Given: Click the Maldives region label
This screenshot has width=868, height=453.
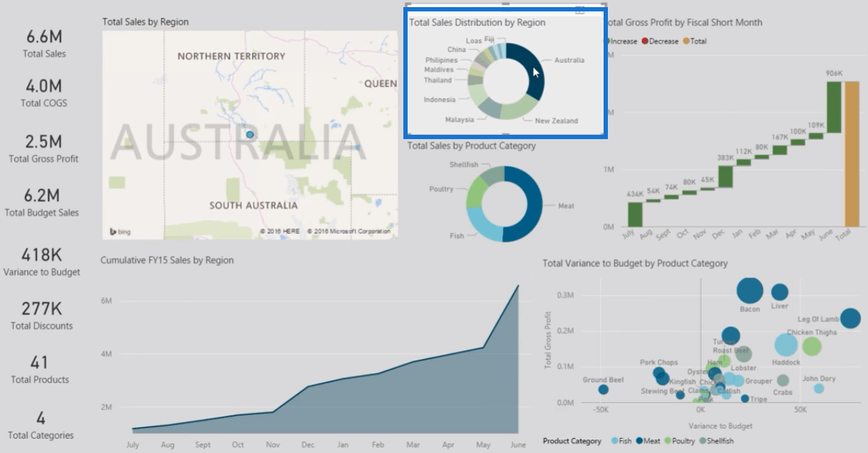Looking at the screenshot, I should coord(438,70).
